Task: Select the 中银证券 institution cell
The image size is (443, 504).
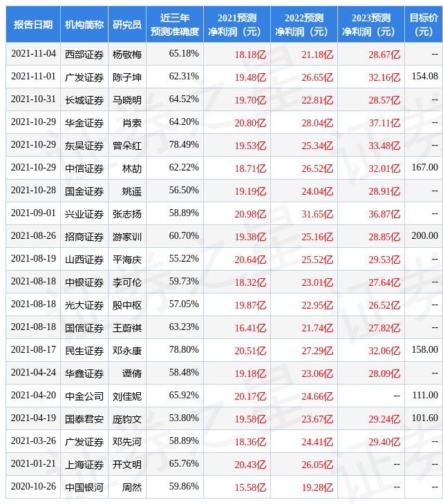Action: [84, 282]
